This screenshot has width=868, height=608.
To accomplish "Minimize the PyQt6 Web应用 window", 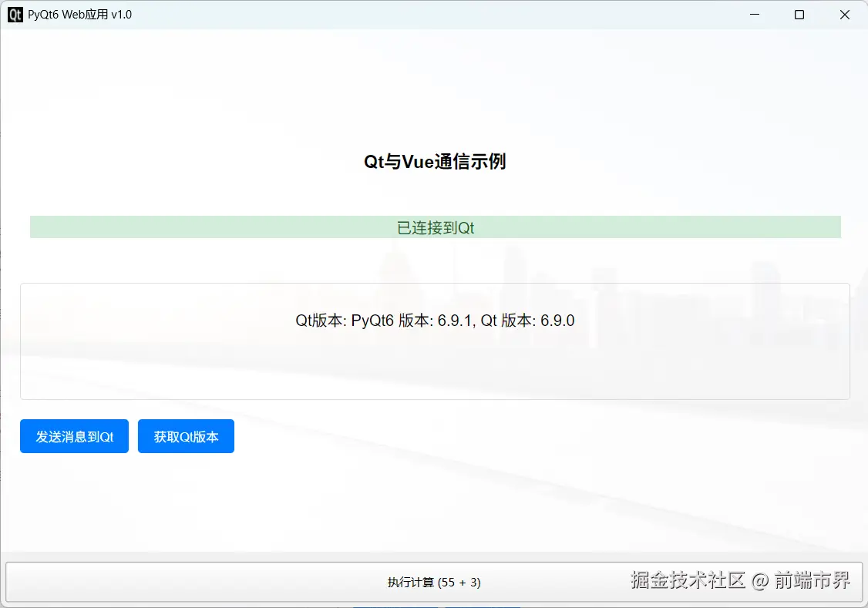I will (x=755, y=15).
